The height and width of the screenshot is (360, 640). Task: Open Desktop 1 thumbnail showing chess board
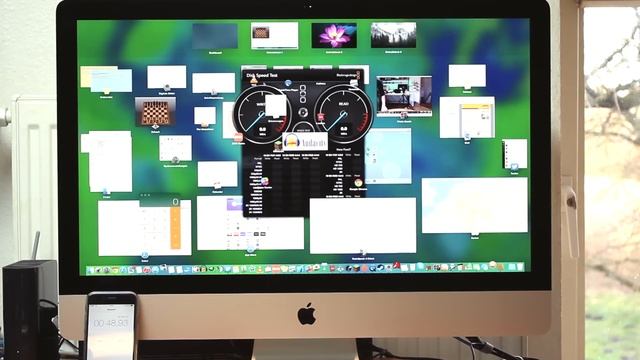[x=274, y=36]
